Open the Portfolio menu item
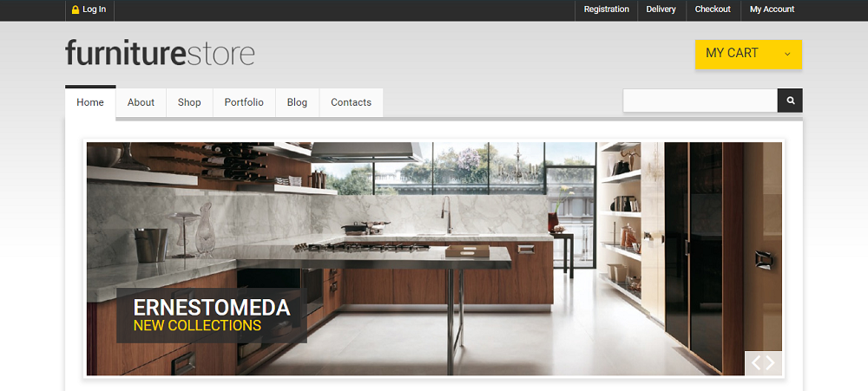 (x=244, y=102)
